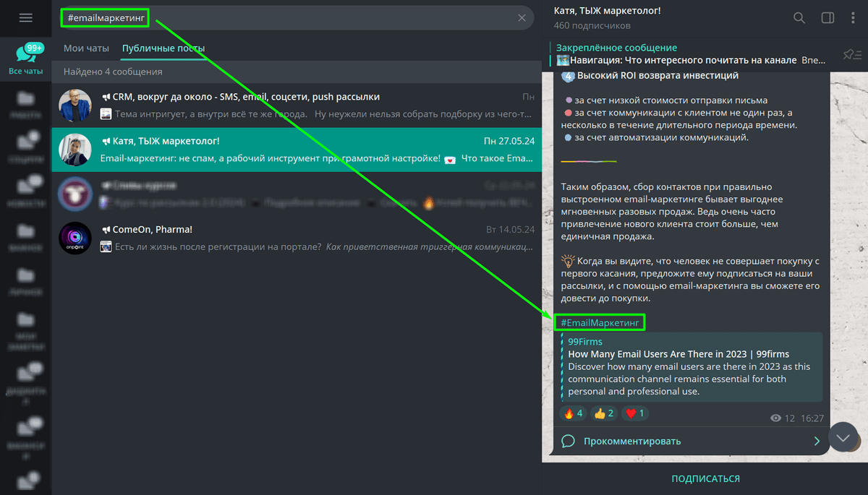Screen dimensions: 868x495
Task: Switch to the 'Мои чаты' tab
Action: pos(86,48)
